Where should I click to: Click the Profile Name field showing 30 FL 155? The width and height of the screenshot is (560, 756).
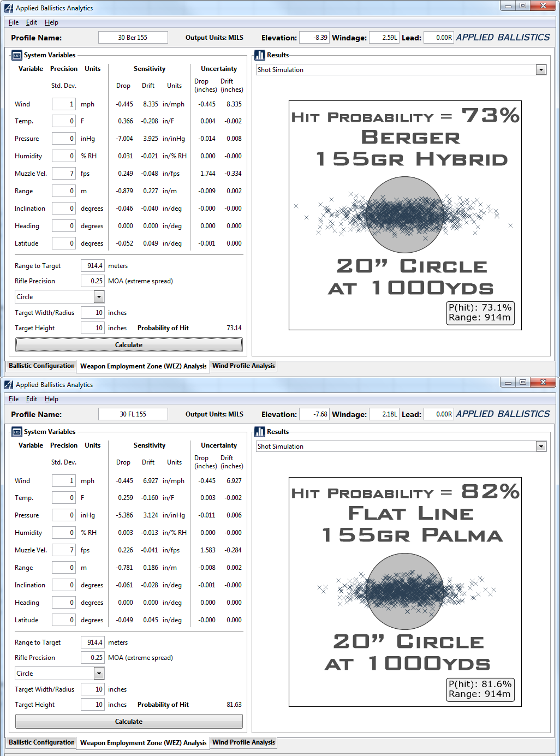coord(133,414)
